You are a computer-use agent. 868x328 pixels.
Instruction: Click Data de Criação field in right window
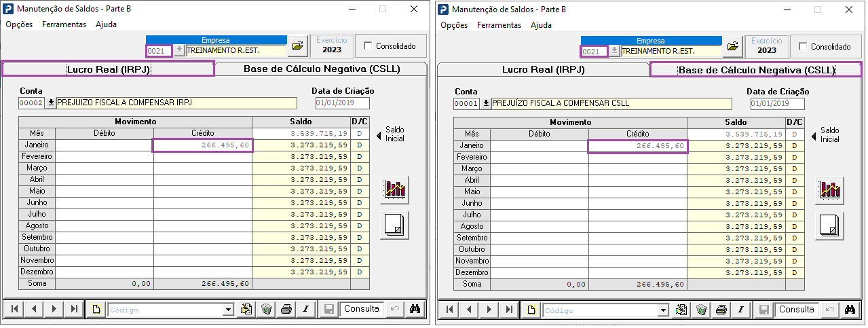[x=777, y=103]
